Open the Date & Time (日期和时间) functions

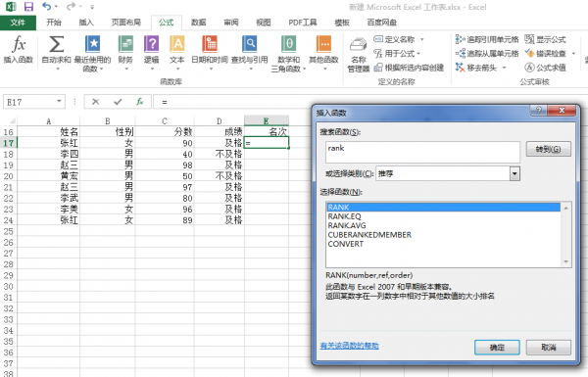pos(210,52)
